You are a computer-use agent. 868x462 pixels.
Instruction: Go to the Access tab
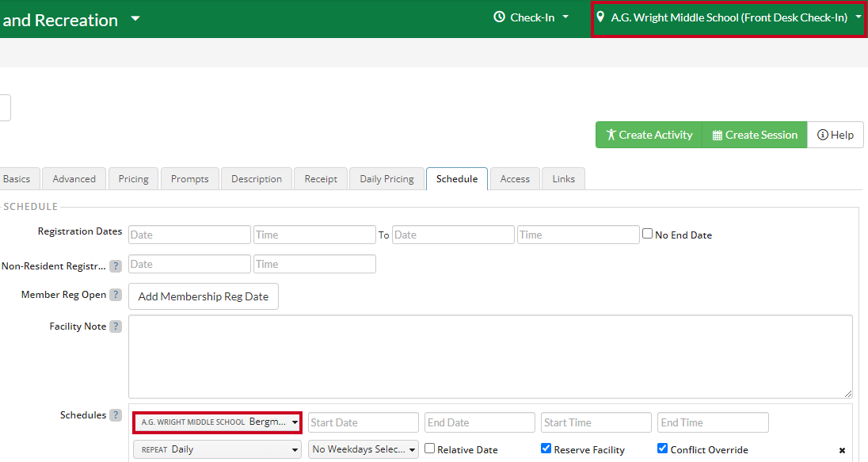tap(515, 179)
